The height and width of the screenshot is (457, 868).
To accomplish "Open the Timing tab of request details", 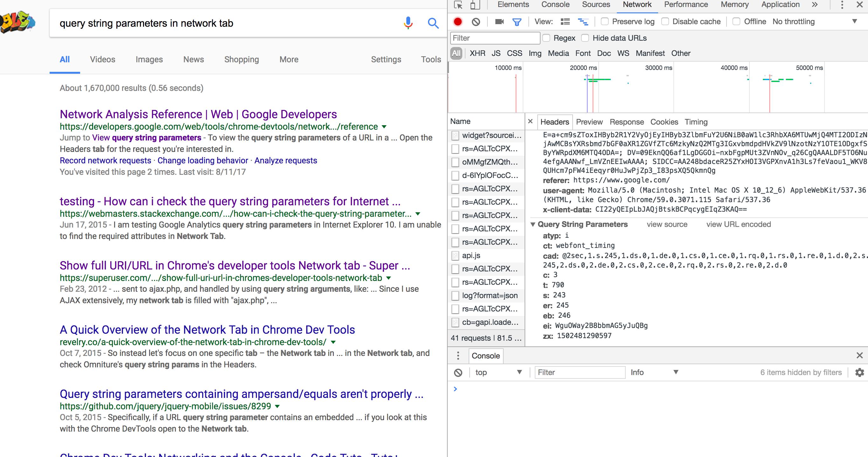I will tap(696, 122).
